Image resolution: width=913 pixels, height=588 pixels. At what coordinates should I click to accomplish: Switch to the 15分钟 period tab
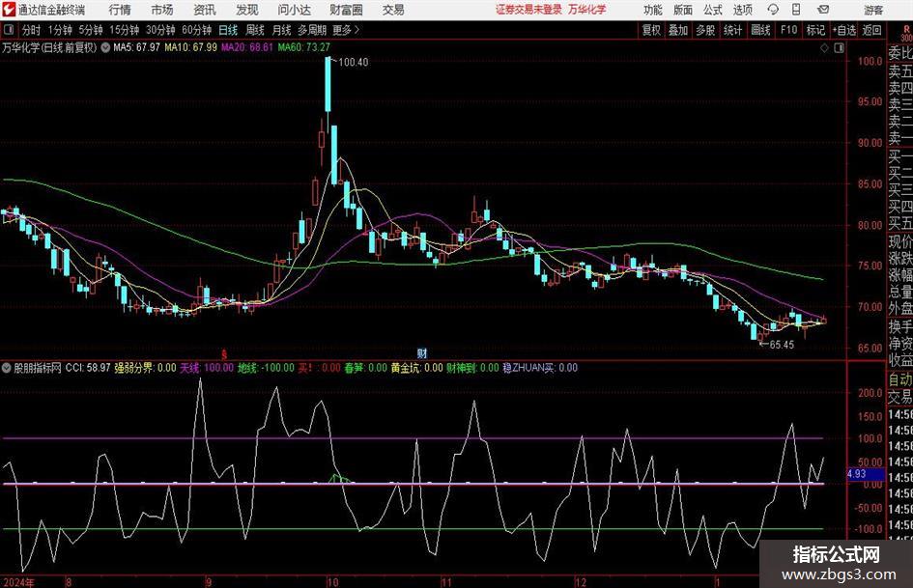click(x=124, y=30)
